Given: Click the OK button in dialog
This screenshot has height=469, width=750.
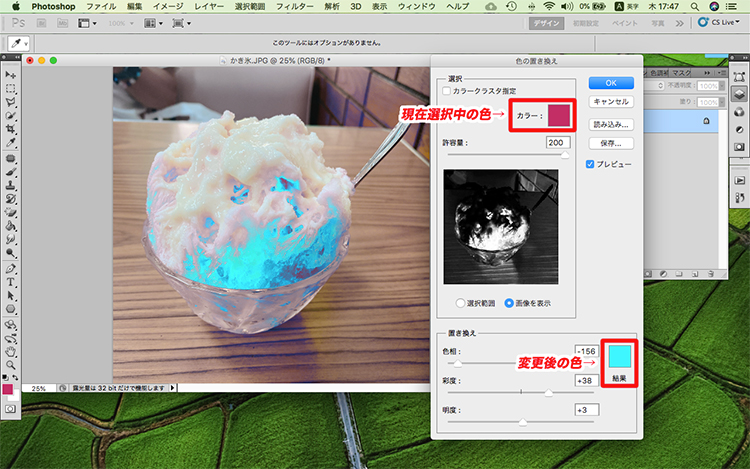Looking at the screenshot, I should point(611,82).
